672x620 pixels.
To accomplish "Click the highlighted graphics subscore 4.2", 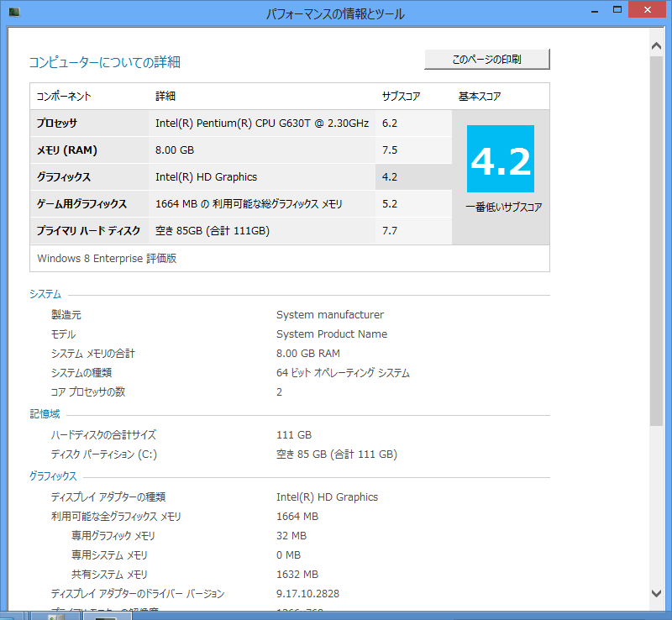I will pos(390,177).
